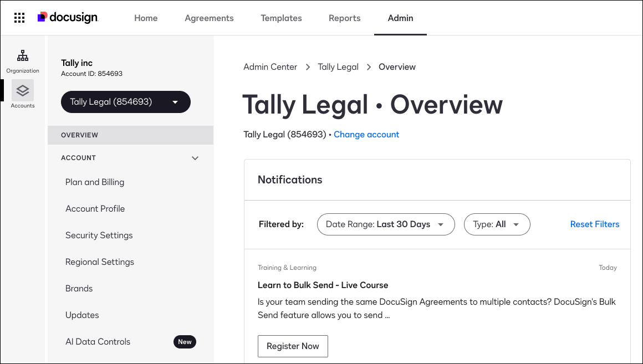The width and height of the screenshot is (643, 364).
Task: Open the Date Range filter dropdown
Action: [x=386, y=224]
